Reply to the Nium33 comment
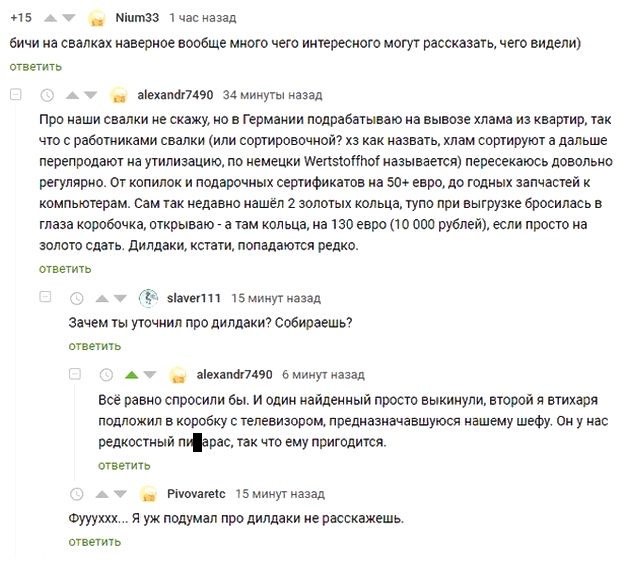The image size is (628, 561). 36,66
